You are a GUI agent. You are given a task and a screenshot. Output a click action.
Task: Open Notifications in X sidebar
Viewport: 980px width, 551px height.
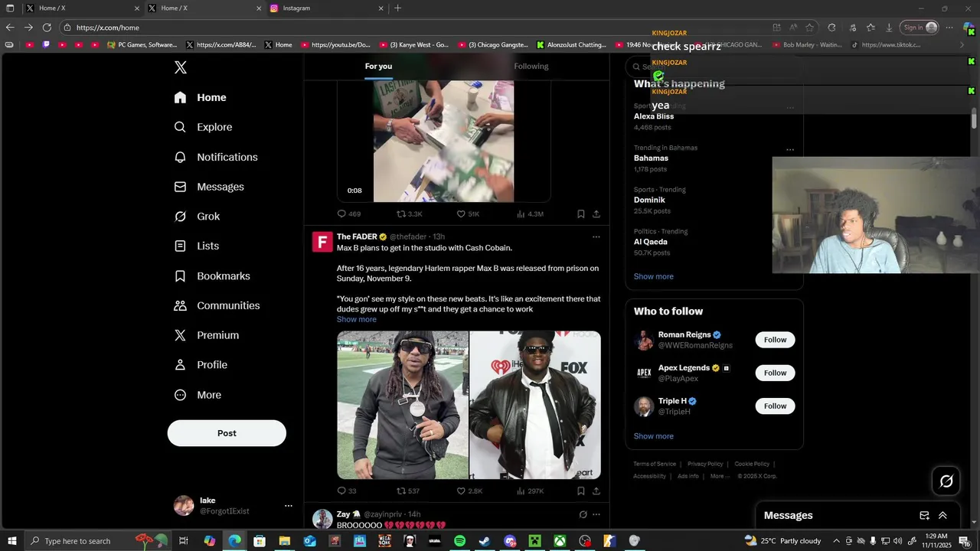216,157
